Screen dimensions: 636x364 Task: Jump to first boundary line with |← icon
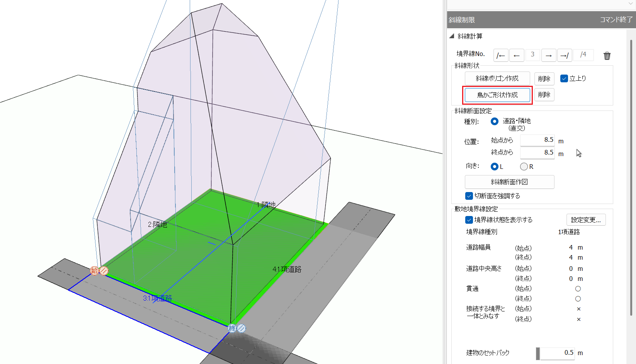[501, 55]
